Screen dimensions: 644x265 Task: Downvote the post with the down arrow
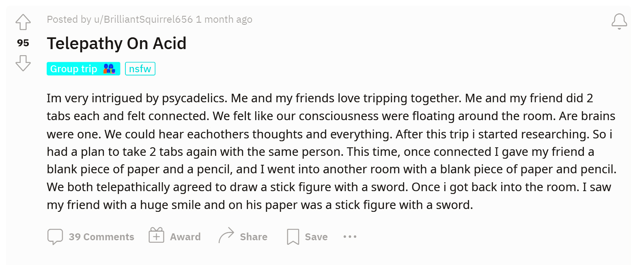[x=23, y=64]
